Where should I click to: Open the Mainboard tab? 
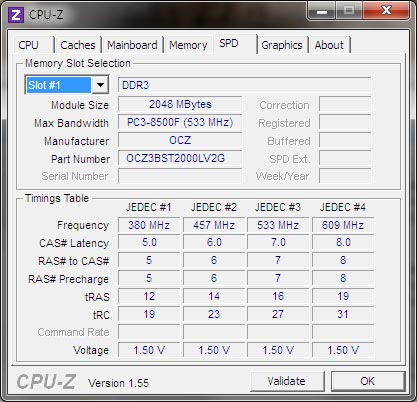tap(132, 45)
